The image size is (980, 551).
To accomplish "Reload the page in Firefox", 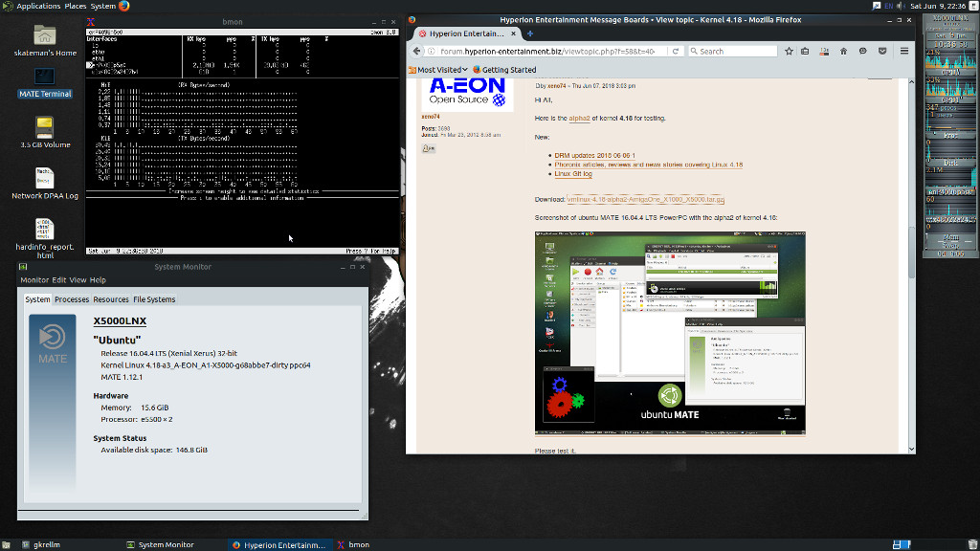I will point(676,52).
